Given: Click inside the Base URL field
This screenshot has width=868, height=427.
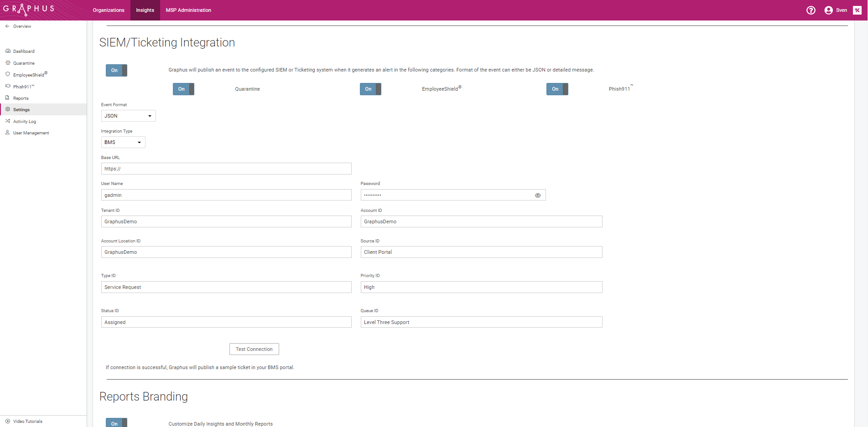Looking at the screenshot, I should (x=226, y=169).
